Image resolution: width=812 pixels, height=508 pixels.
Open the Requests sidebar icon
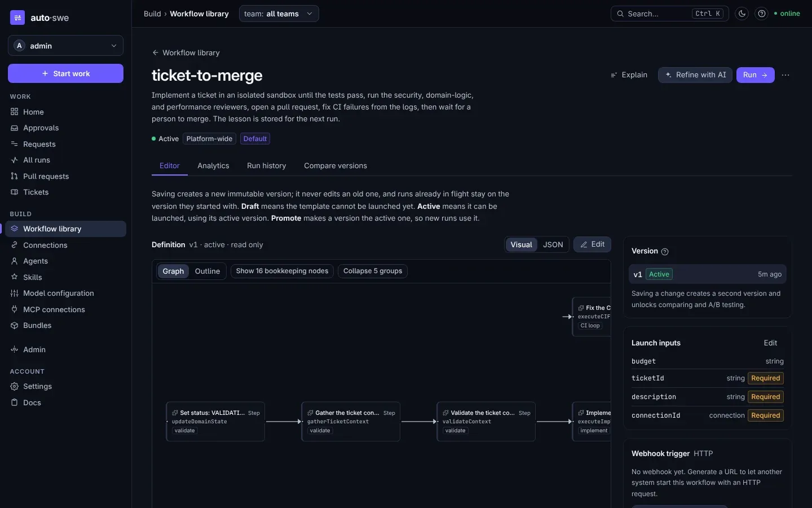[x=15, y=144]
